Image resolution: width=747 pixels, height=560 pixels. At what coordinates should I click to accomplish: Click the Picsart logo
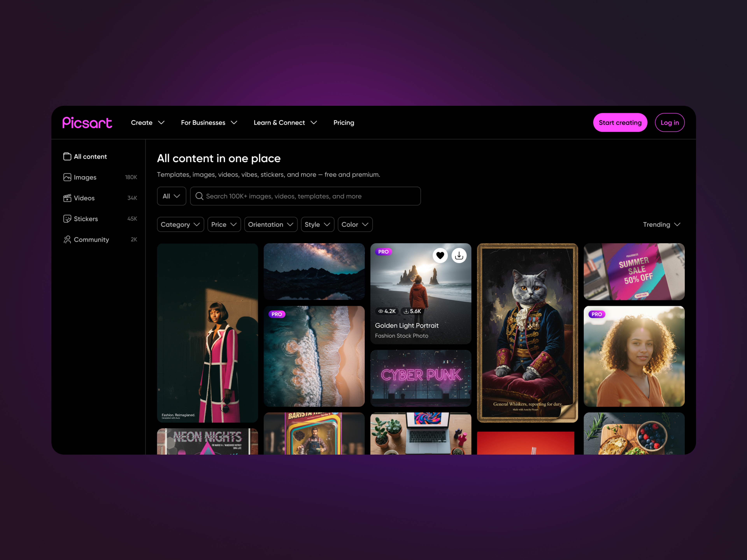pyautogui.click(x=87, y=122)
